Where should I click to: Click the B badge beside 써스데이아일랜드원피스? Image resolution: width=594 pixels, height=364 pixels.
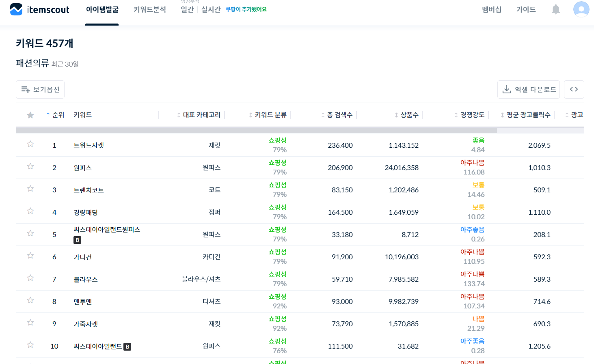click(77, 240)
